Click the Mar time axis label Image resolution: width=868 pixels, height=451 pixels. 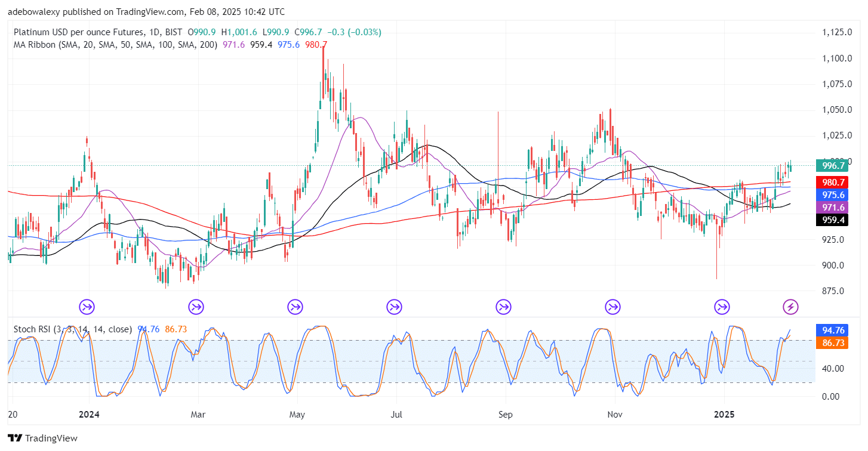click(x=198, y=413)
